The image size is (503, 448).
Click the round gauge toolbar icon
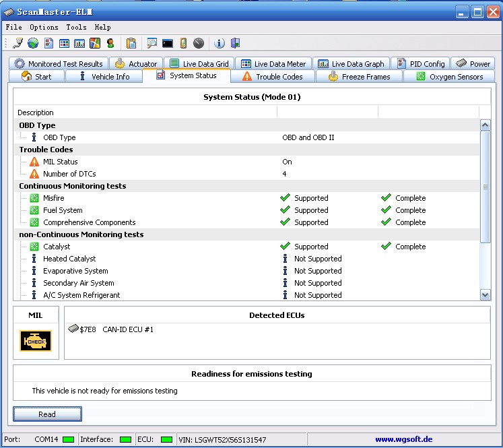click(199, 43)
